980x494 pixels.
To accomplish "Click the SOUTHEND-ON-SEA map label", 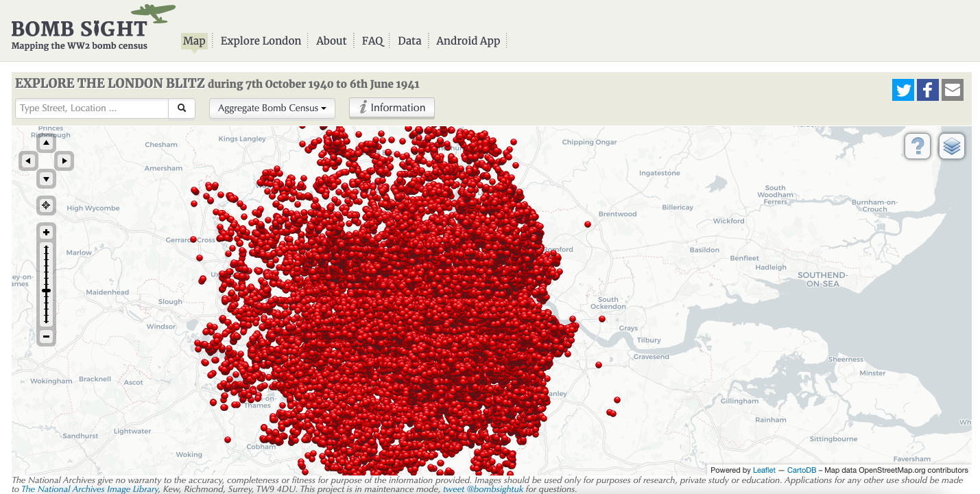I will pos(822,279).
